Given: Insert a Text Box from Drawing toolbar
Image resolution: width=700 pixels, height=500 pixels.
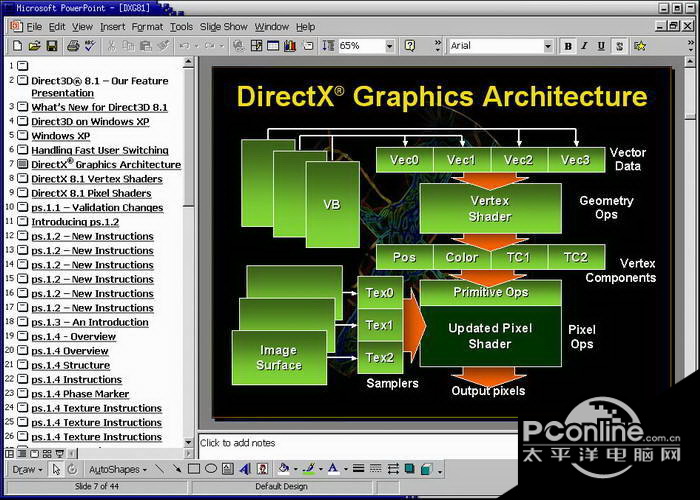Looking at the screenshot, I should coord(228,469).
